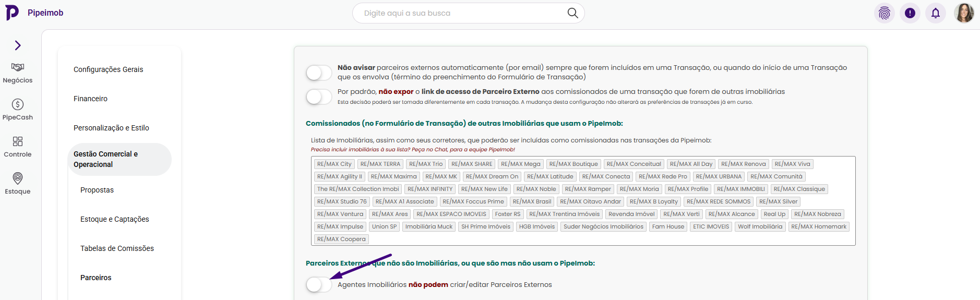Open PipeCash dollar icon
The width and height of the screenshot is (980, 300).
coord(18,104)
